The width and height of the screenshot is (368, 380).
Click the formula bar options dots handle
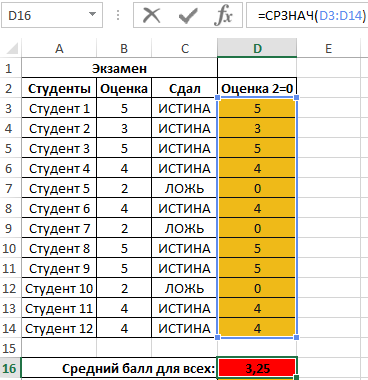[118, 15]
